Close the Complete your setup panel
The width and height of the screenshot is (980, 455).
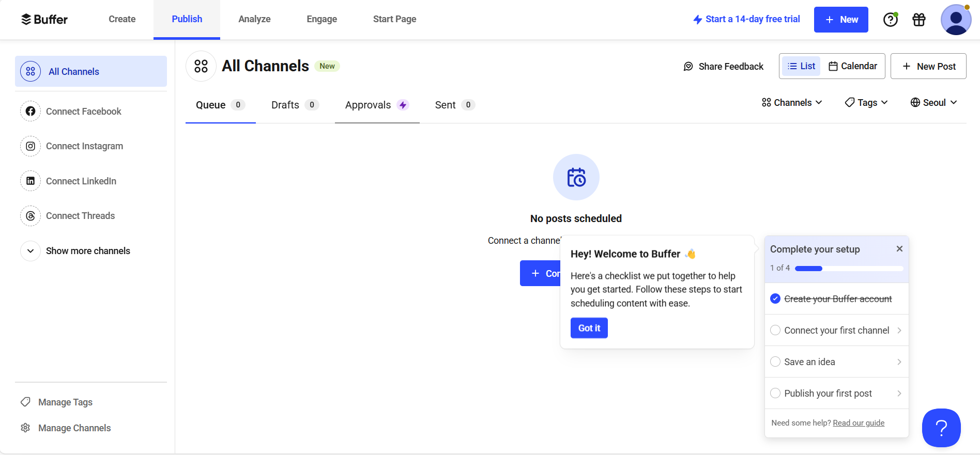[899, 249]
